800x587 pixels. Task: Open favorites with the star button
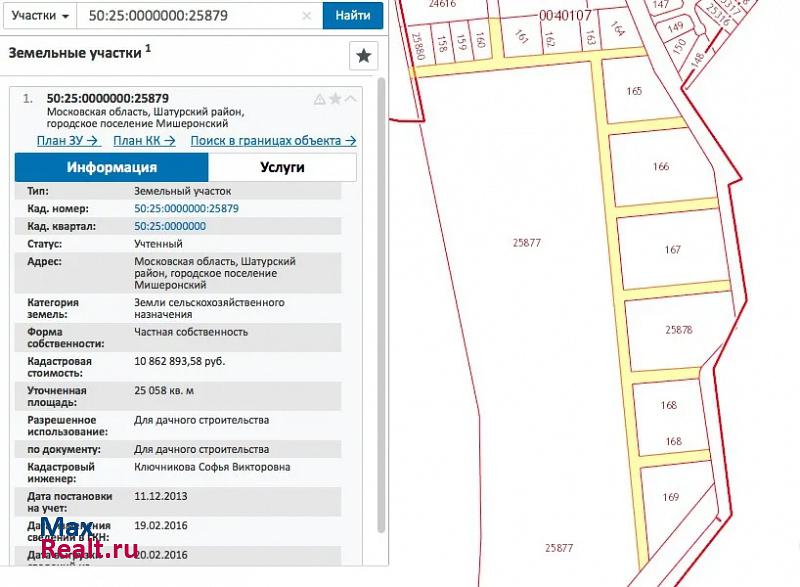click(363, 56)
